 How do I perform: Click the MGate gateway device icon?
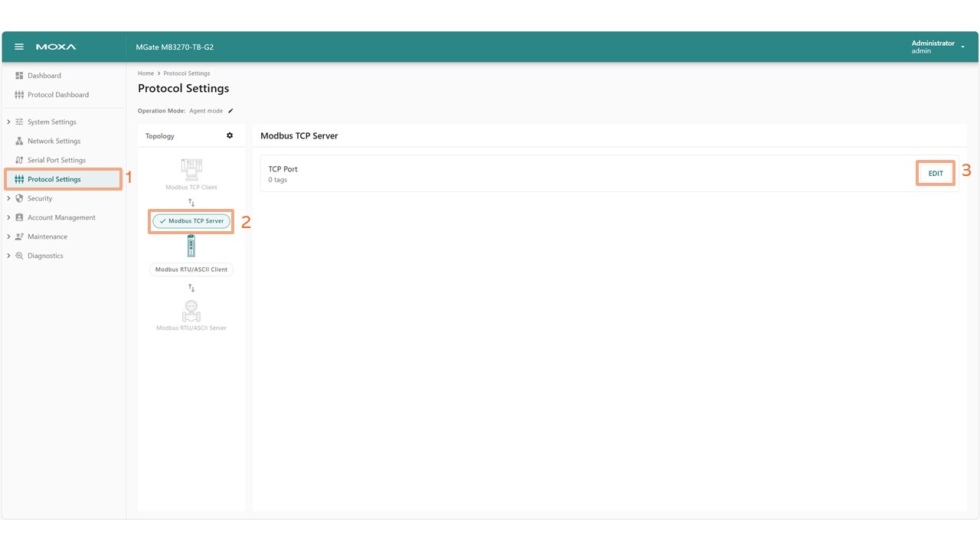click(191, 246)
